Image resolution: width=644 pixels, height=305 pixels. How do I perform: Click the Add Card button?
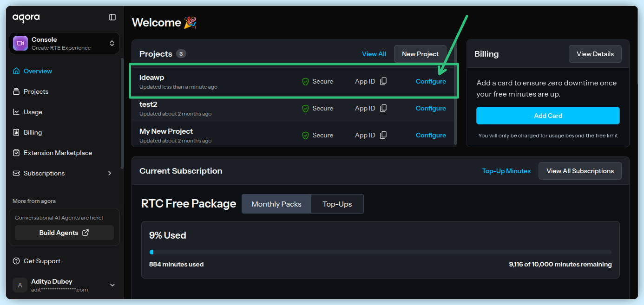(548, 116)
